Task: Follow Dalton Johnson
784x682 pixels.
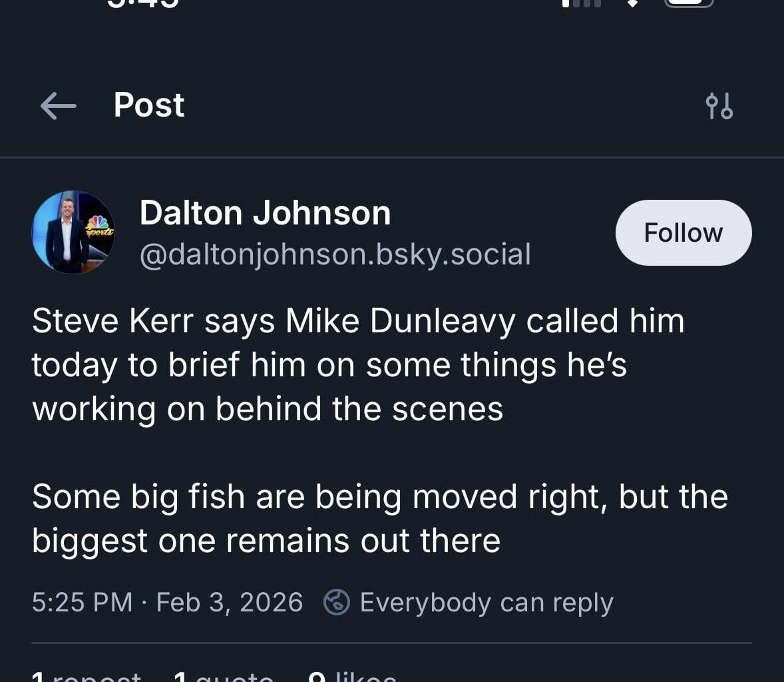Action: pyautogui.click(x=683, y=232)
